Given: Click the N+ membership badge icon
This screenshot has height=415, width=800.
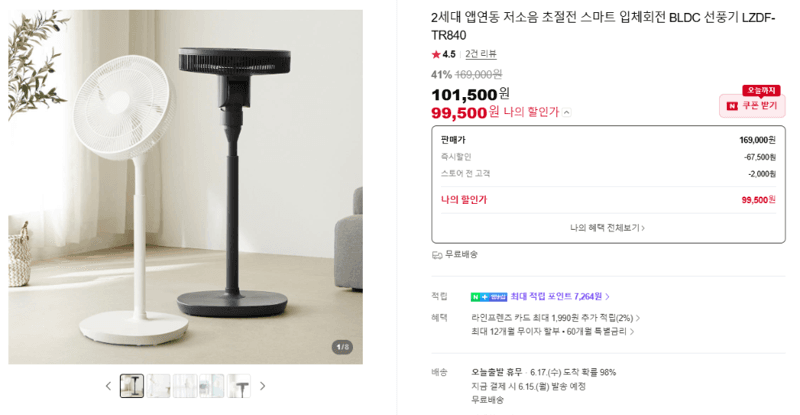Looking at the screenshot, I should click(x=489, y=297).
